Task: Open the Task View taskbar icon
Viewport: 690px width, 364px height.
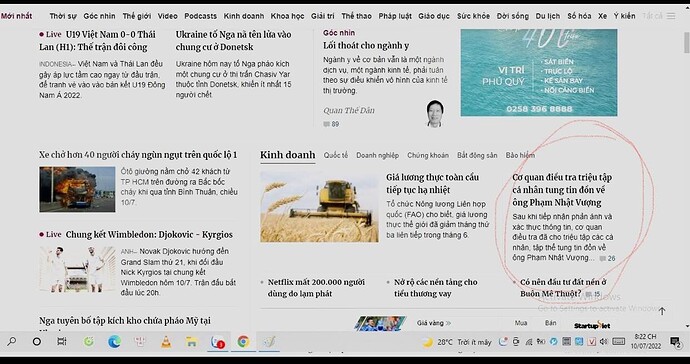Action: tap(62, 342)
